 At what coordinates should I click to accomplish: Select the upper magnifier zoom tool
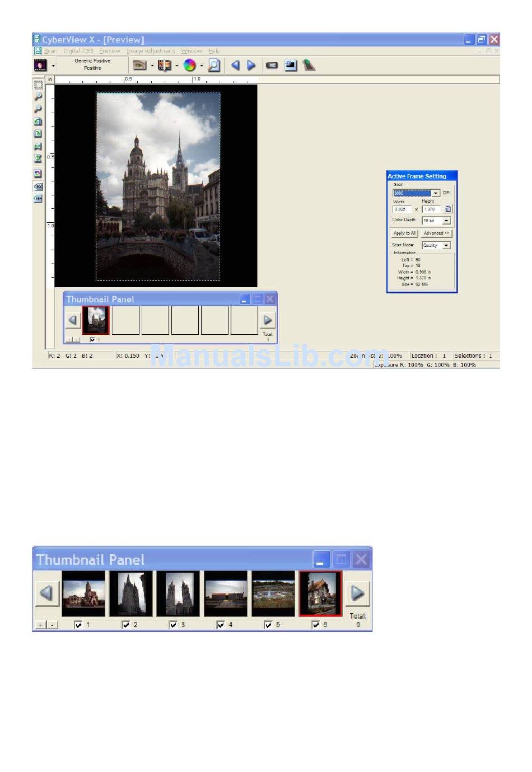[x=38, y=97]
